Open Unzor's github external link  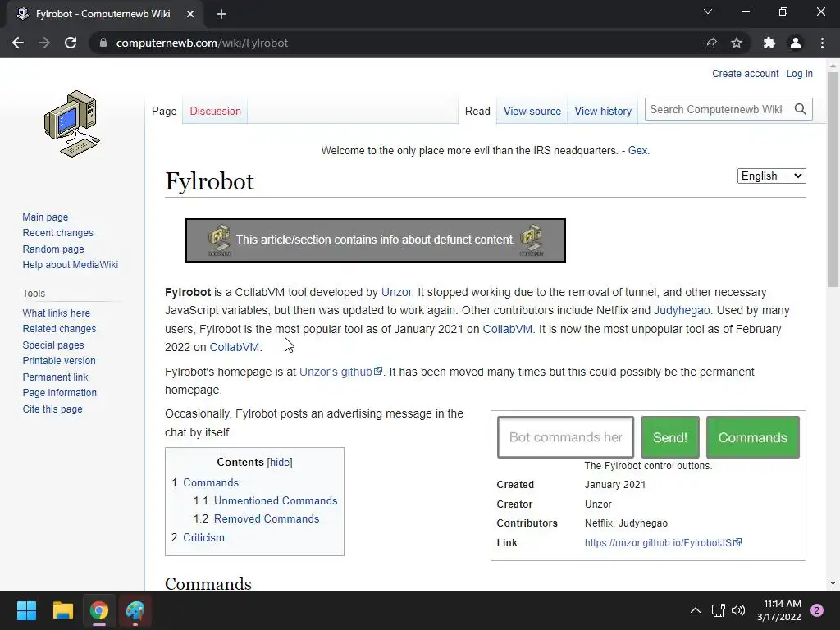point(340,372)
